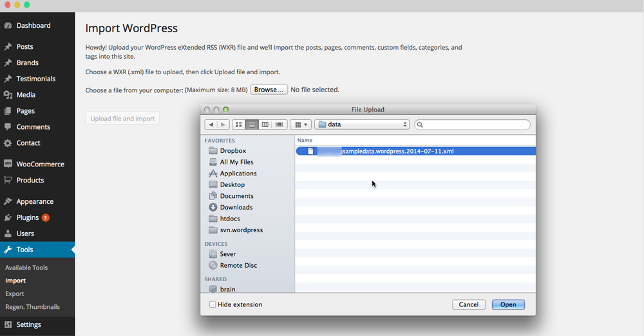644x336 pixels.
Task: Toggle the Hide extension checkbox
Action: [213, 304]
